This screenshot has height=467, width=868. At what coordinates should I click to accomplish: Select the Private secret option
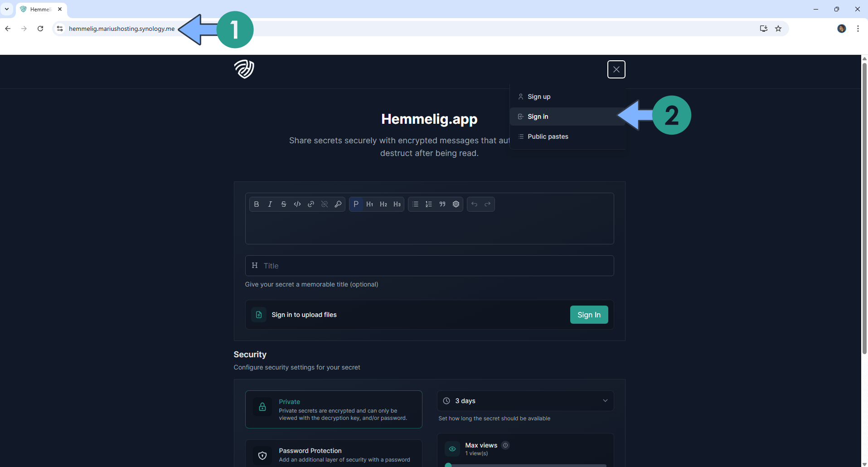(334, 409)
